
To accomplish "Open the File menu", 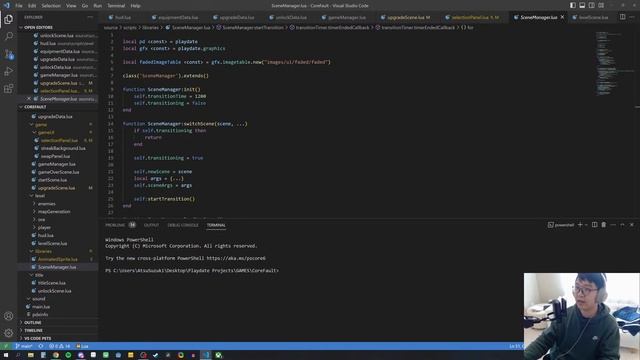I will point(19,6).
